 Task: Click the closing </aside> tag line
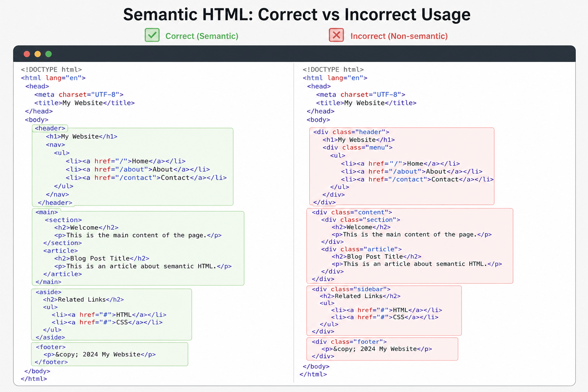pos(50,337)
